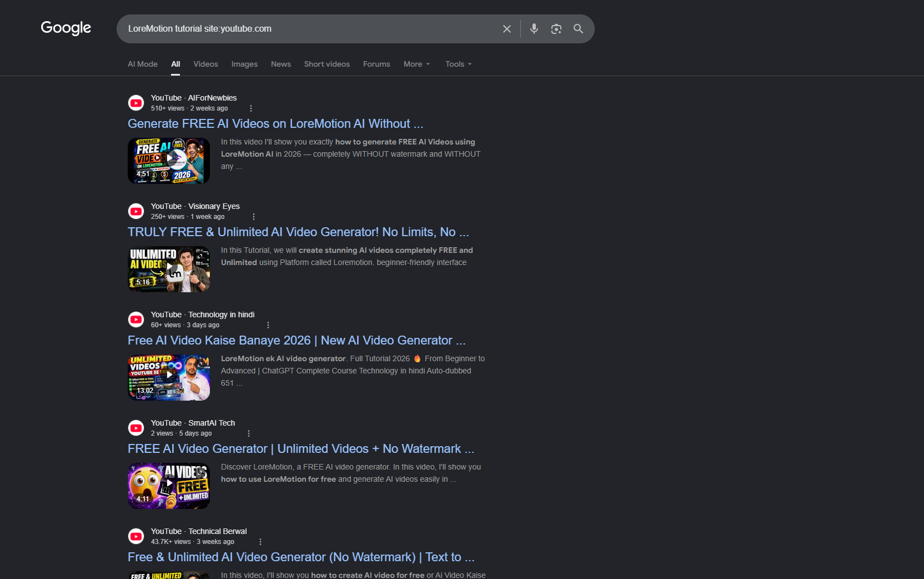This screenshot has height=579, width=924.
Task: Click the magnifier search icon
Action: [578, 29]
